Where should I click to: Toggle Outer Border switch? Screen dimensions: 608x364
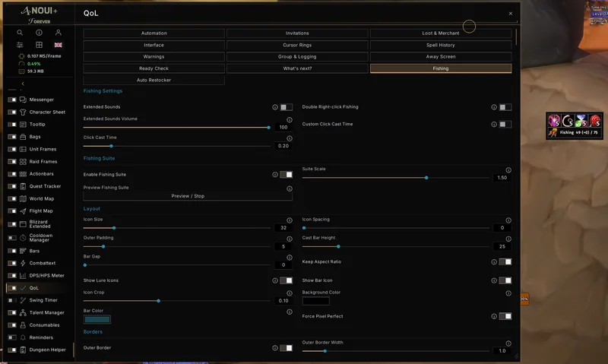287,348
